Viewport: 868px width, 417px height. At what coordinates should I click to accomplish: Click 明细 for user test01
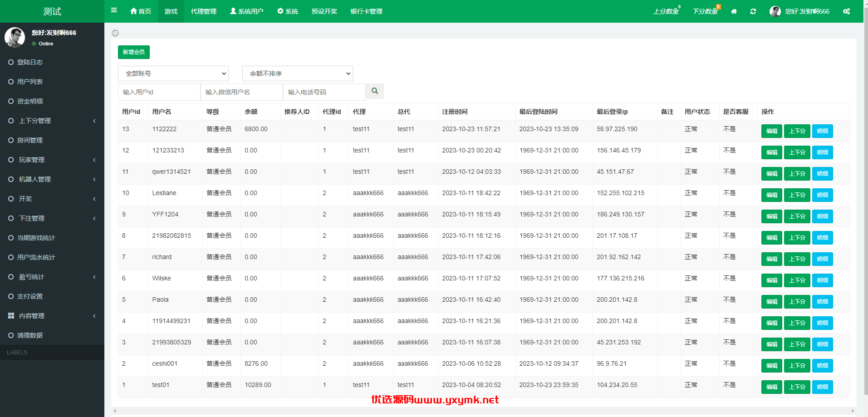tap(823, 387)
